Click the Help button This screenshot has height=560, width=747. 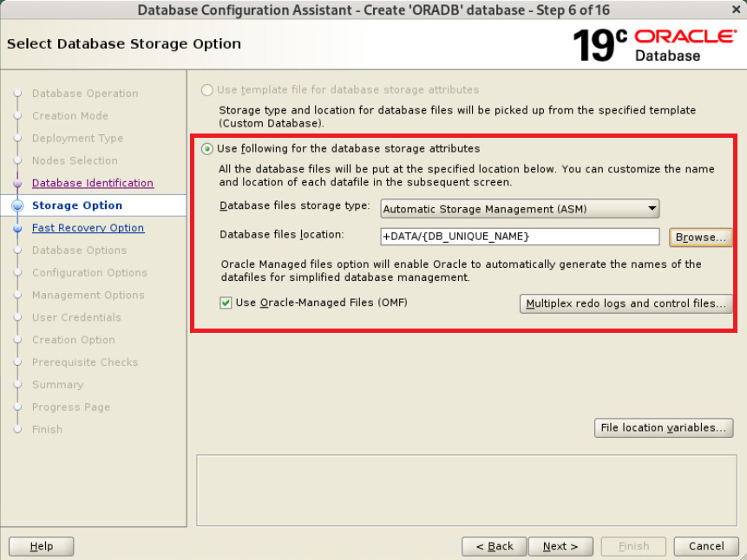click(x=42, y=546)
